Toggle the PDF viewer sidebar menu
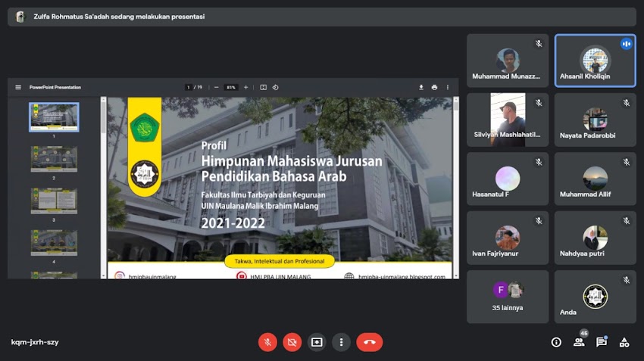The width and height of the screenshot is (644, 361). click(x=18, y=87)
